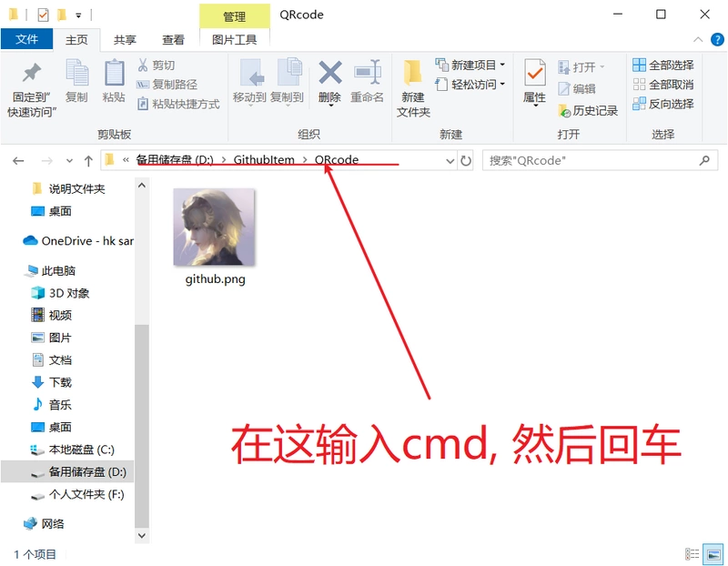Screen dimensions: 728x566
Task: Pin folder to Quick access (固定到快速访问)
Action: pyautogui.click(x=32, y=87)
